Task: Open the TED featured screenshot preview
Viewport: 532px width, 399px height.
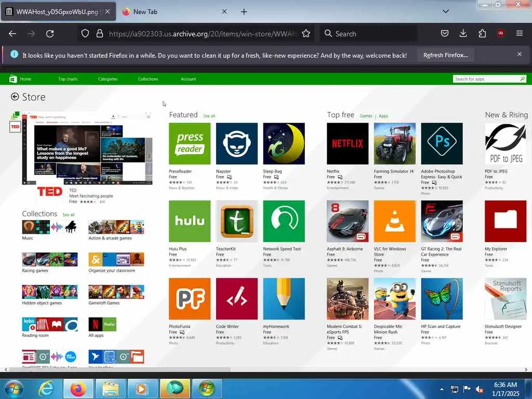Action: point(87,149)
